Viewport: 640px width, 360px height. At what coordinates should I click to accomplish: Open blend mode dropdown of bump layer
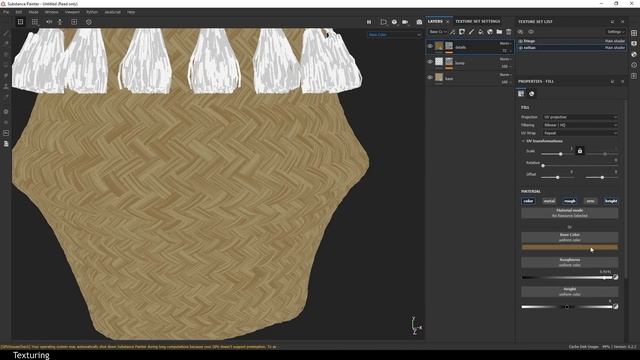[x=505, y=59]
